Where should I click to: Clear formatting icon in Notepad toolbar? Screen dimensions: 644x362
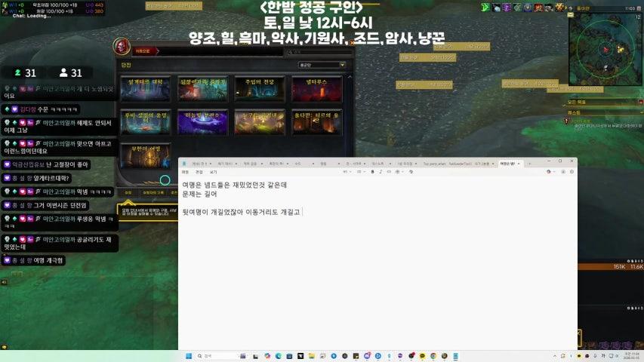click(x=411, y=172)
